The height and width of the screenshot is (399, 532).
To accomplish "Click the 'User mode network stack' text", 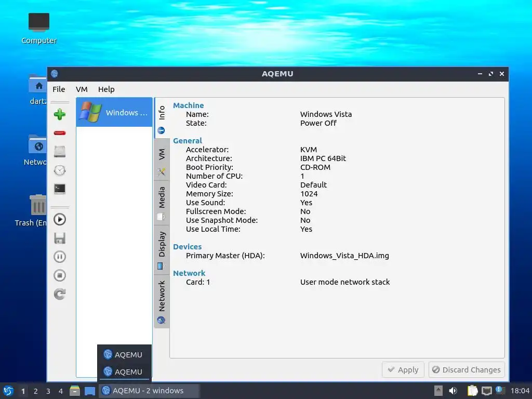I will pyautogui.click(x=345, y=282).
